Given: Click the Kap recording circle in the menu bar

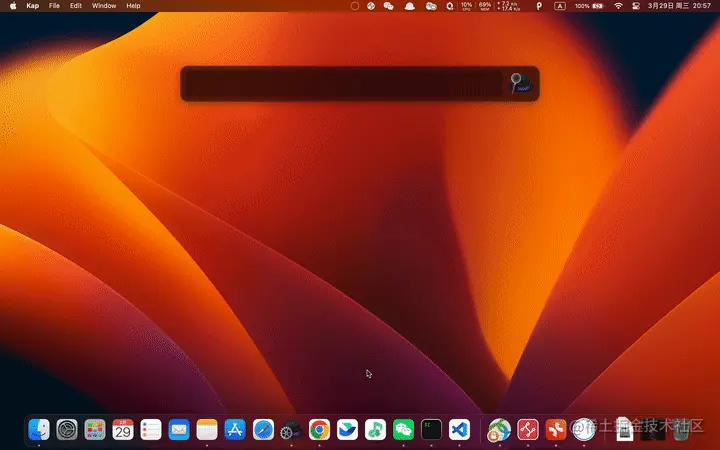Looking at the screenshot, I should [355, 6].
